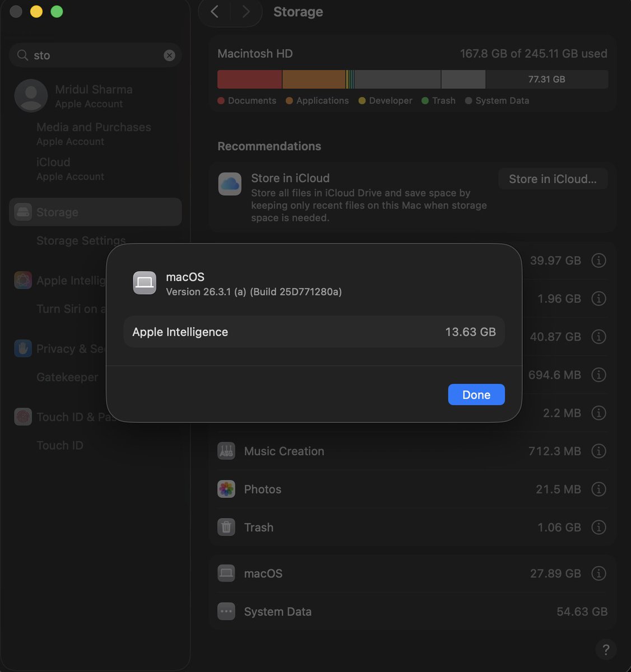Click the info icon next to 39.97 GB
Image resolution: width=631 pixels, height=672 pixels.
pos(599,260)
